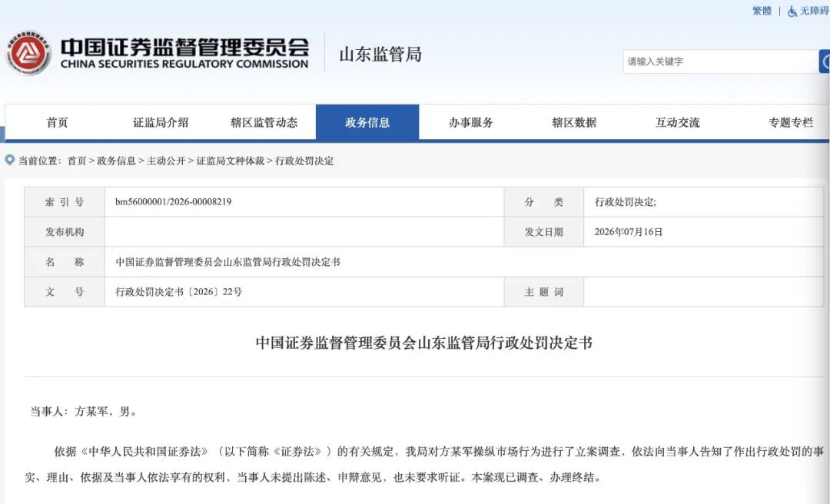Focus the 请输入关键字 search field

pyautogui.click(x=721, y=61)
